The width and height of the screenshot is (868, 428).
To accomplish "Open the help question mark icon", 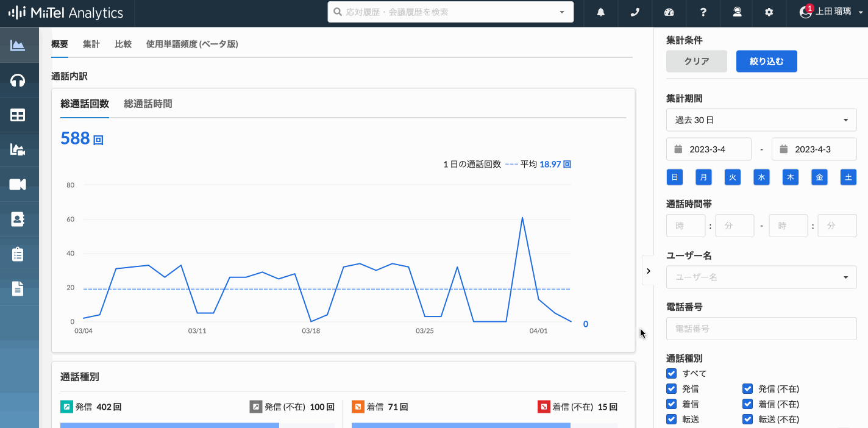I will [703, 13].
